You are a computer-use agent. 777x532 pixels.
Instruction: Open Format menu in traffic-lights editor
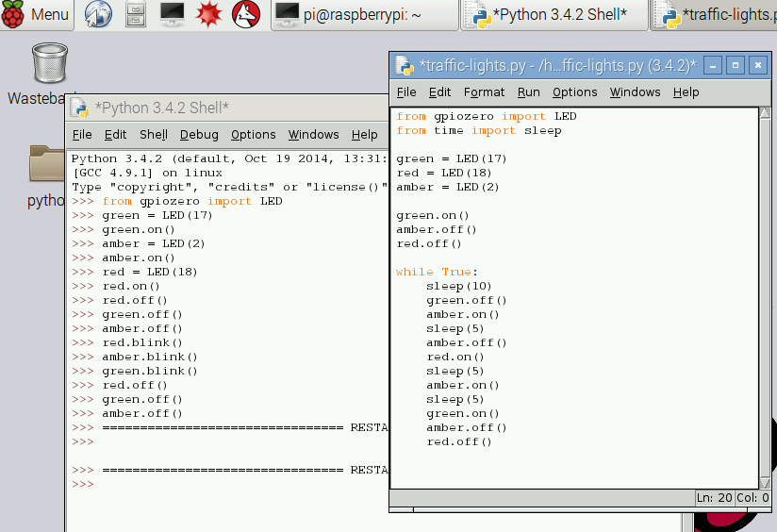[x=485, y=91]
